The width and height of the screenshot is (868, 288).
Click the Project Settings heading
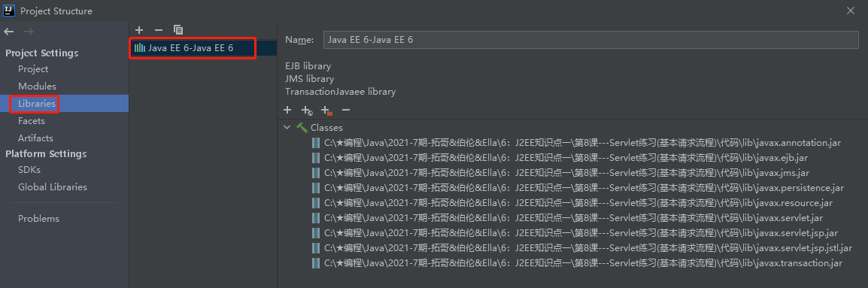(42, 53)
